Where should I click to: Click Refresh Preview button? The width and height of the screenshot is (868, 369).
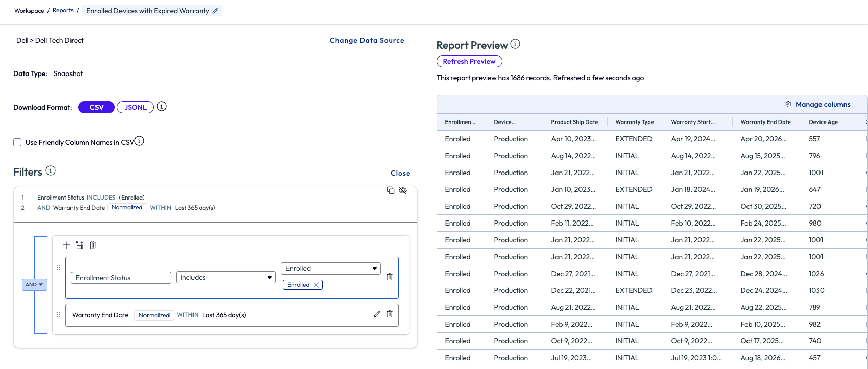click(x=469, y=61)
